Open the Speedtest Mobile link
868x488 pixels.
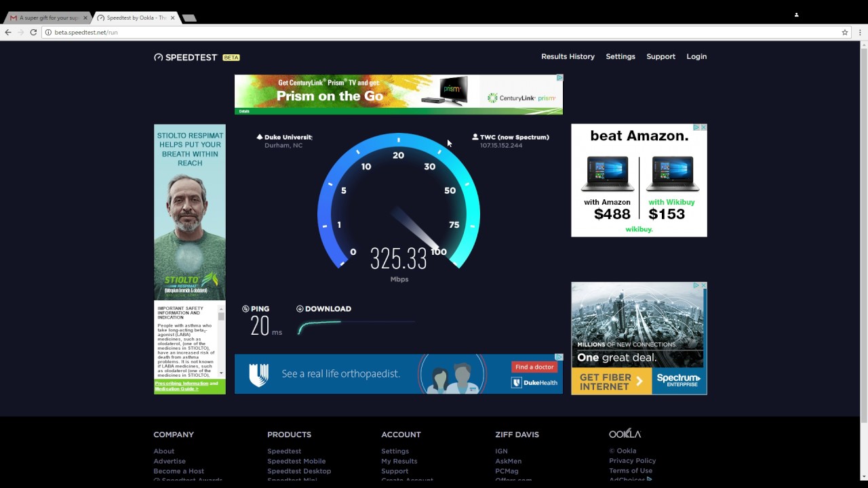pyautogui.click(x=296, y=461)
